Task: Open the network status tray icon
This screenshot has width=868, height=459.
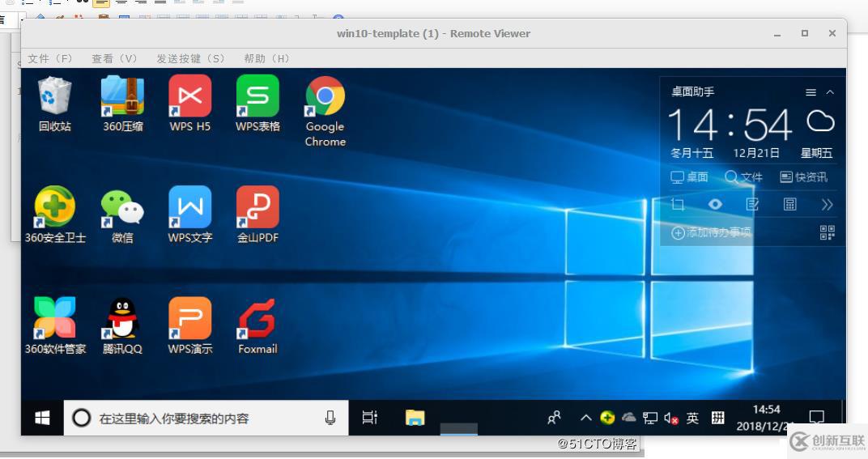Action: pyautogui.click(x=650, y=418)
